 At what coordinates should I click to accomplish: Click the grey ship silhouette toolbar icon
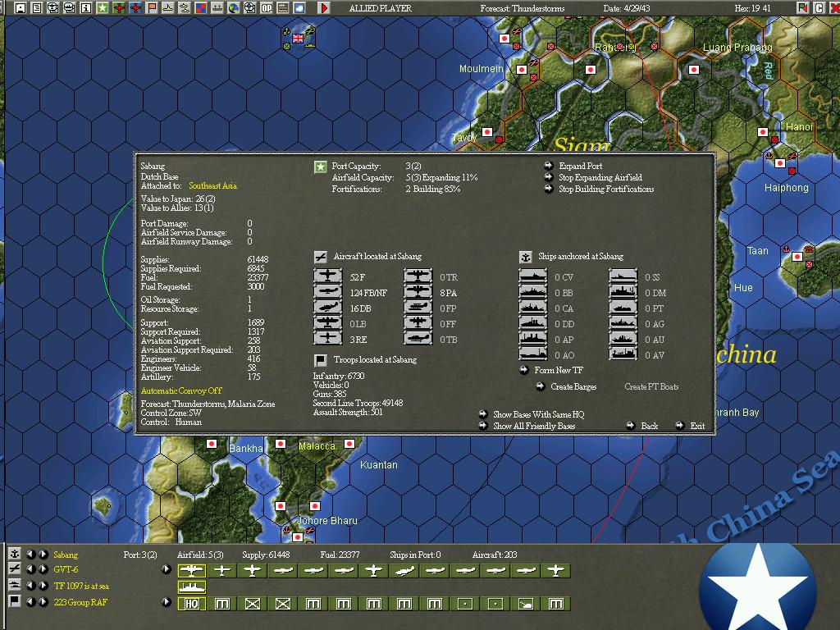(217, 8)
